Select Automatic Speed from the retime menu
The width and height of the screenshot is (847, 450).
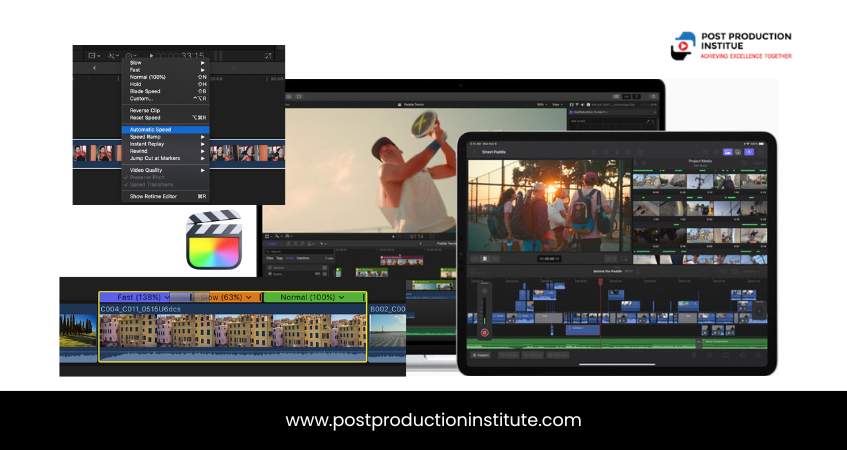(150, 129)
